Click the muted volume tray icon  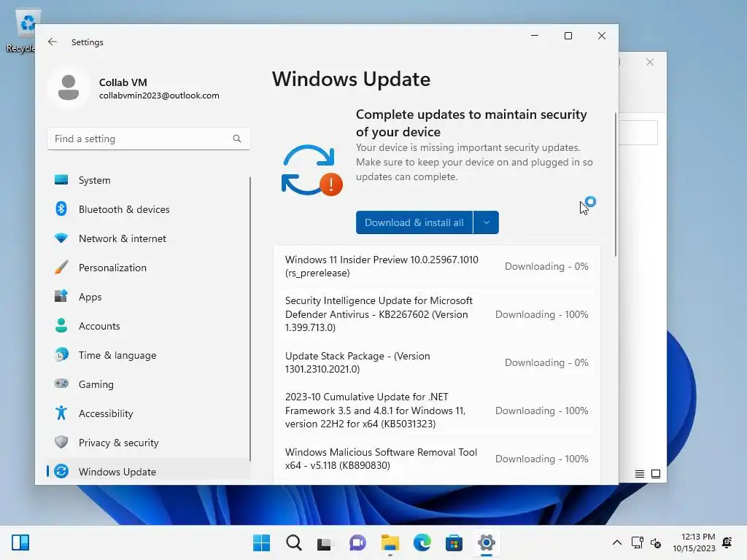coord(656,542)
